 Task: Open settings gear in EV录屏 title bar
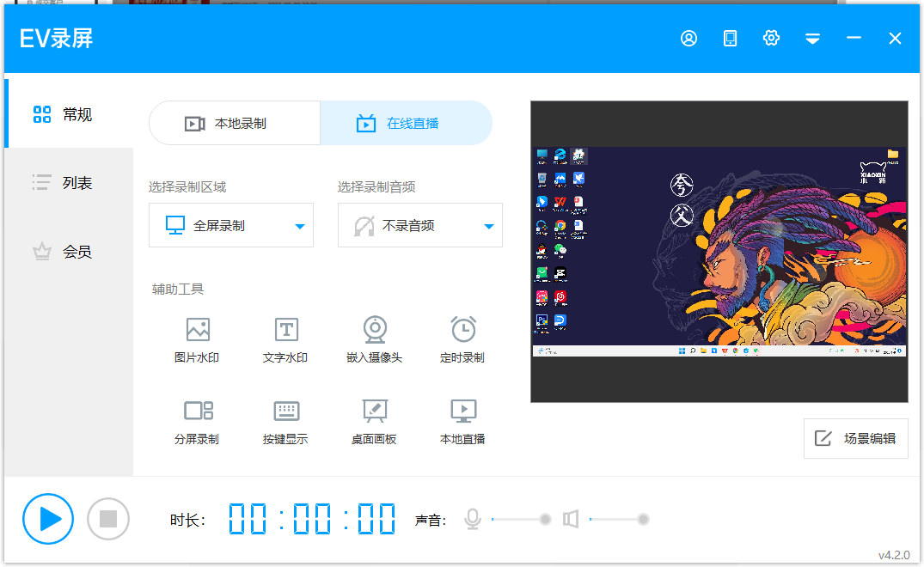point(771,39)
